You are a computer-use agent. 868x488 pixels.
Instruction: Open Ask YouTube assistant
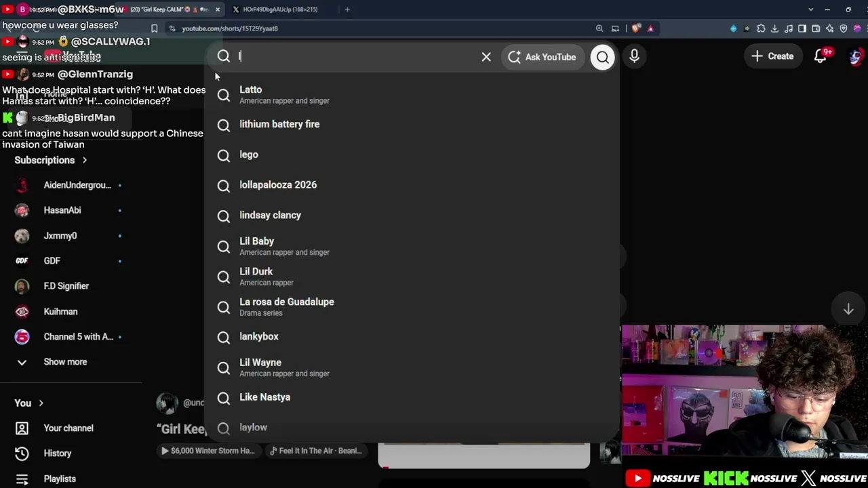click(542, 57)
